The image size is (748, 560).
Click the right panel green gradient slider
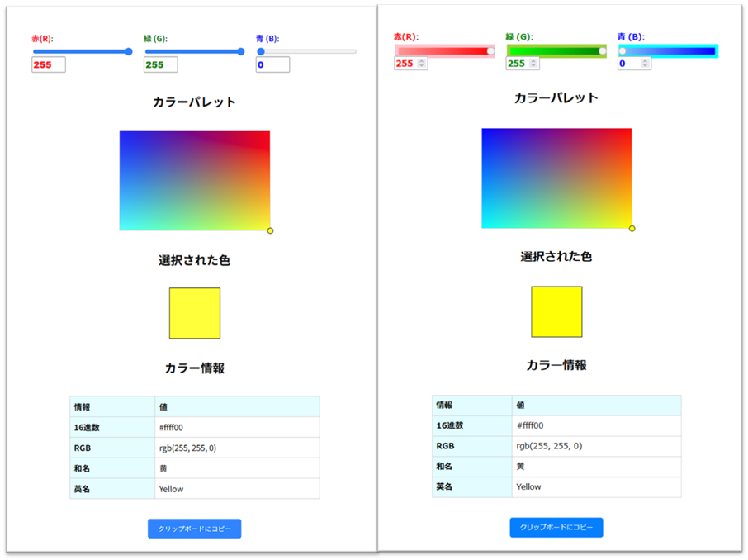coord(556,51)
